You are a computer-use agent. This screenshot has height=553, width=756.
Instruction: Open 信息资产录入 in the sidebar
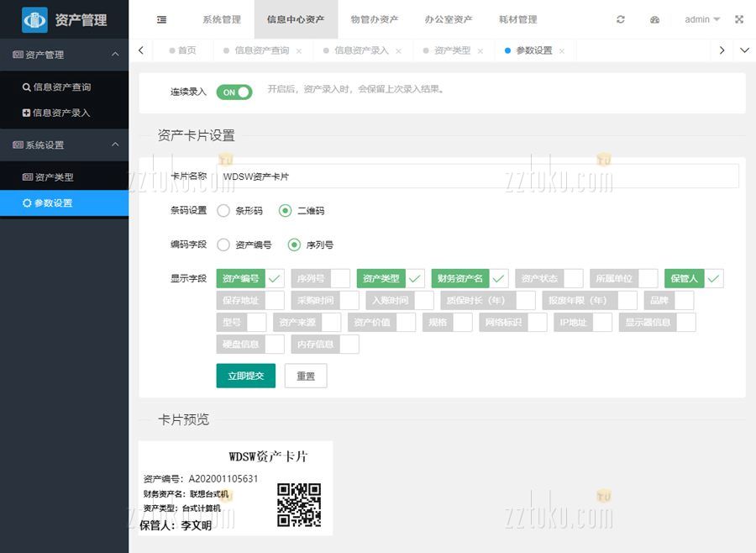pos(61,113)
